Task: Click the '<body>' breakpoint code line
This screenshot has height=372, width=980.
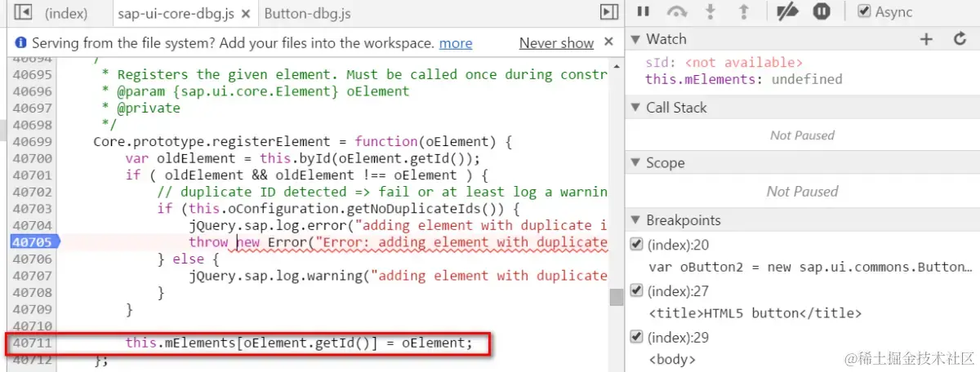Action: click(672, 359)
